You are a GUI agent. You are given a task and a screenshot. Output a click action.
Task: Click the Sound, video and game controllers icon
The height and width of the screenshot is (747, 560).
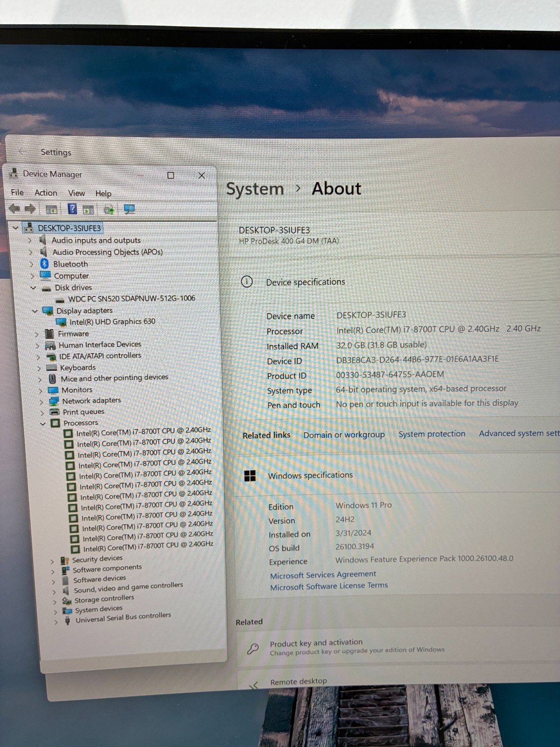coord(66,591)
